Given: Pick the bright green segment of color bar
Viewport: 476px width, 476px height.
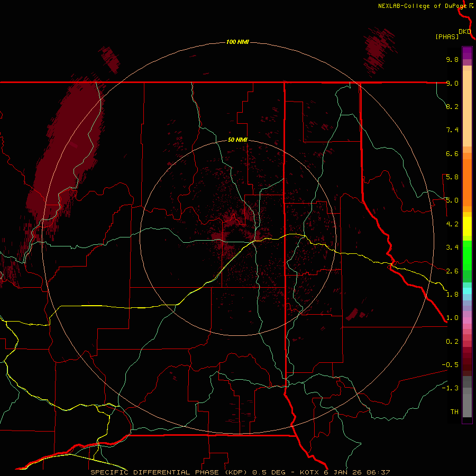Looking at the screenshot, I should coord(467,255).
